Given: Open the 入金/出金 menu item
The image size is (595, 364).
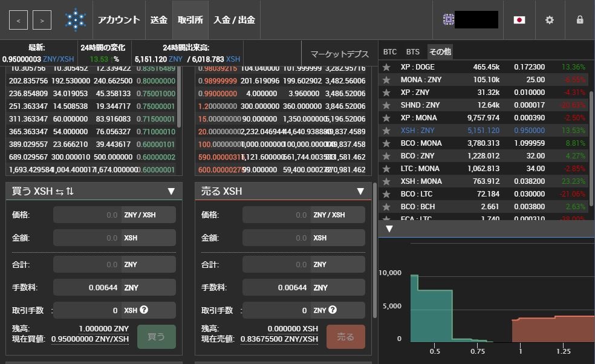Looking at the screenshot, I should pos(233,19).
